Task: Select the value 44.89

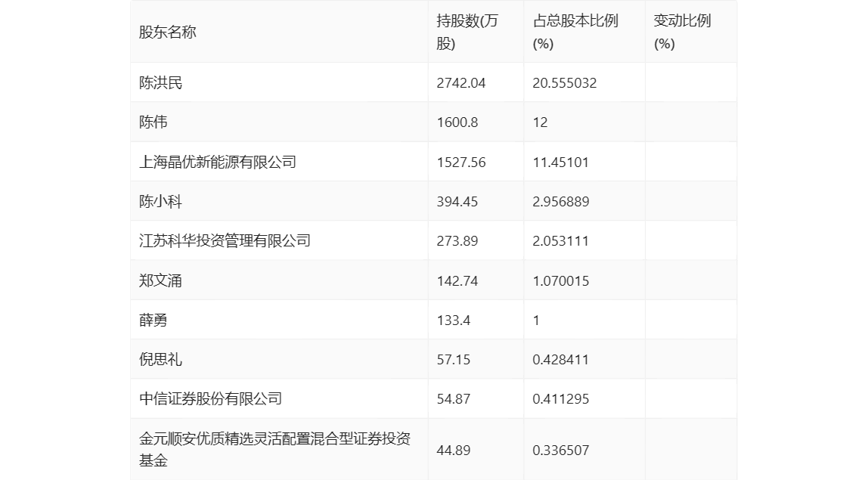Action: [454, 450]
